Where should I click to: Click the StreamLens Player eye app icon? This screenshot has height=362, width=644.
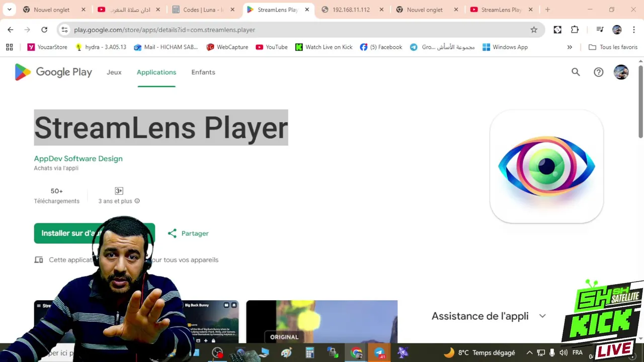point(546,166)
